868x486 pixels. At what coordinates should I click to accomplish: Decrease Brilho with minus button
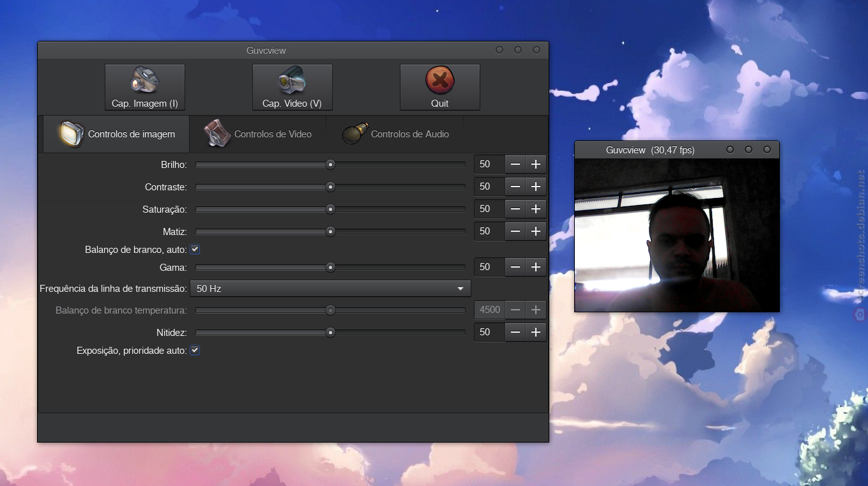click(515, 164)
